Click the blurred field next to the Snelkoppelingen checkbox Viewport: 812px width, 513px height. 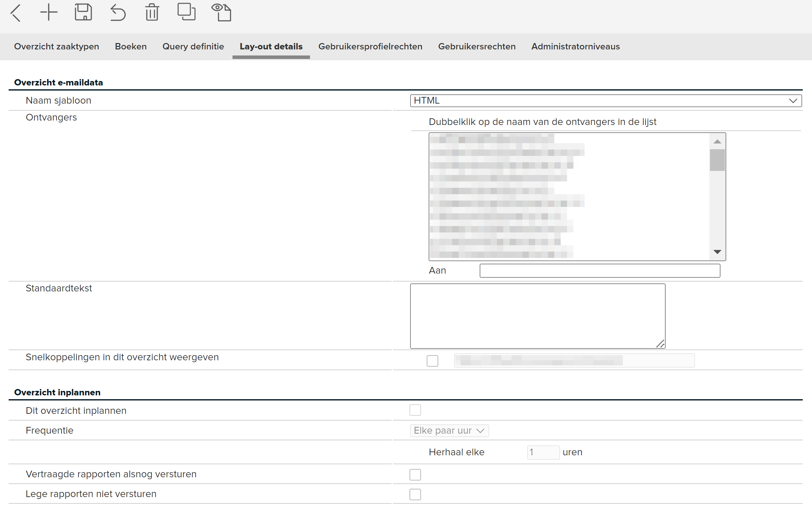tap(574, 361)
